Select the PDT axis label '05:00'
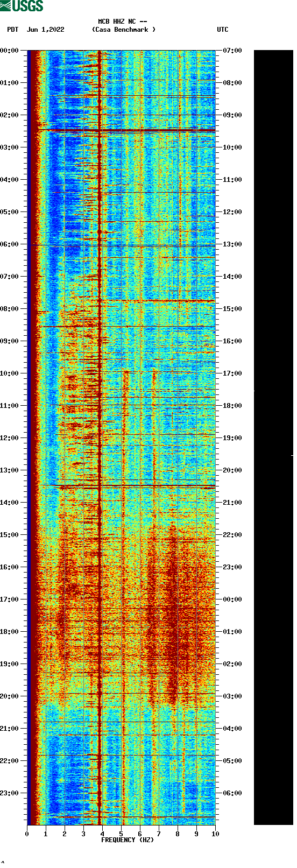The image size is (297, 868). [x=9, y=212]
